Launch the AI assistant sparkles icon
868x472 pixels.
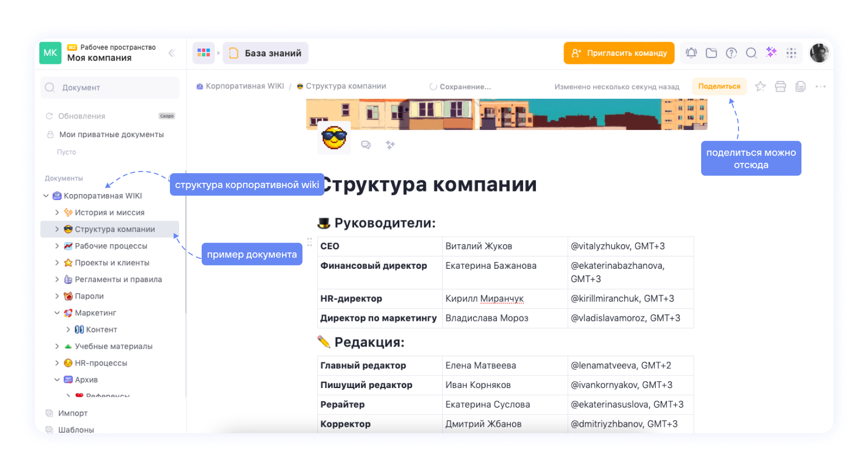(771, 53)
